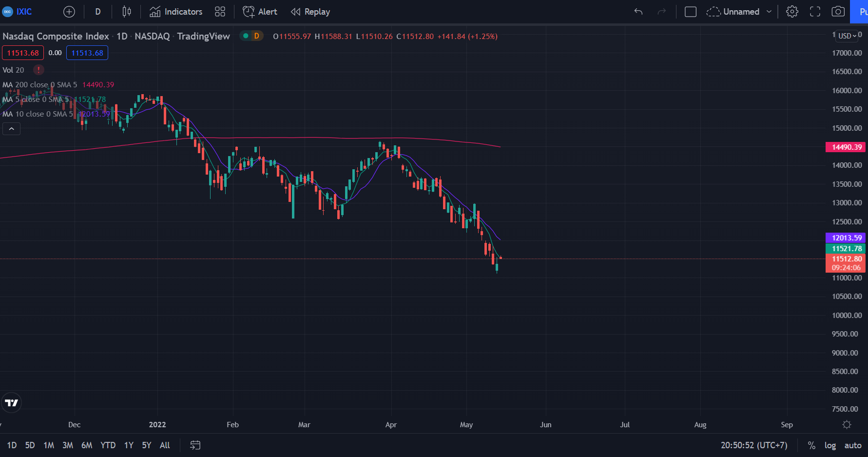Create a new Alert
Screen dimensions: 868x457
260,12
